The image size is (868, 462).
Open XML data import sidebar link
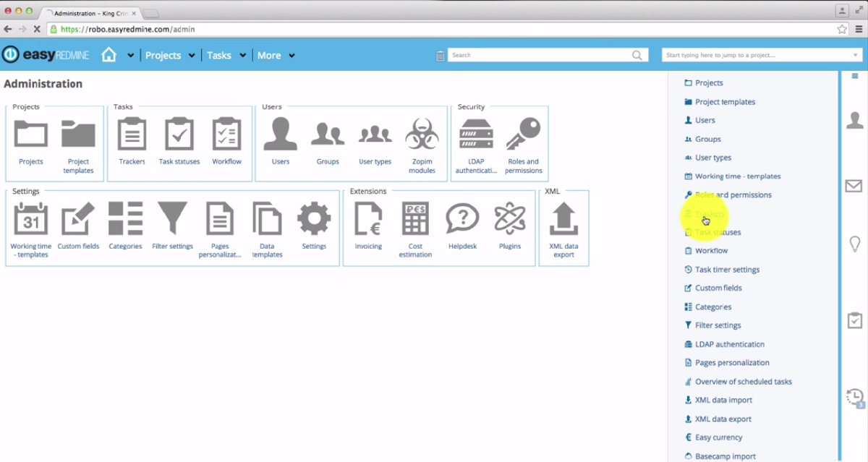pyautogui.click(x=723, y=400)
